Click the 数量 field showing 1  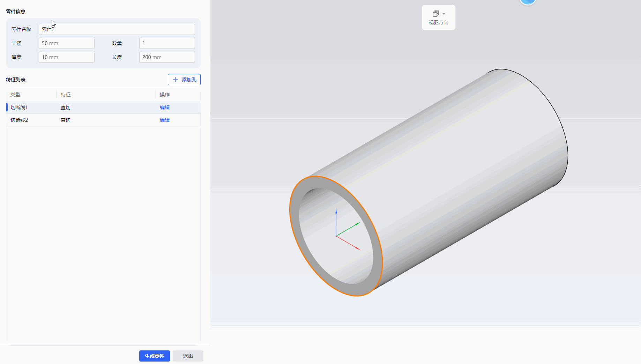[167, 43]
